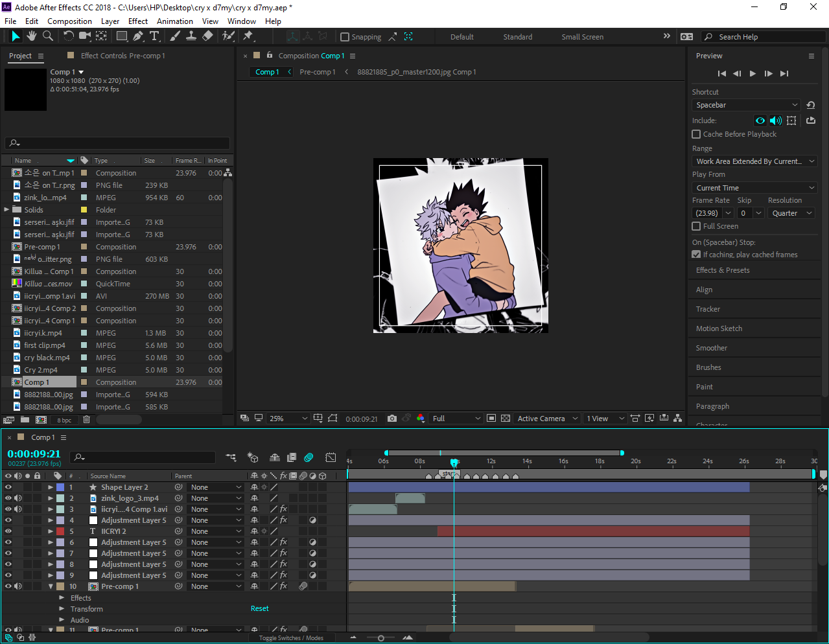Enable Frame Blending for the timeline
829x644 pixels.
(x=292, y=457)
